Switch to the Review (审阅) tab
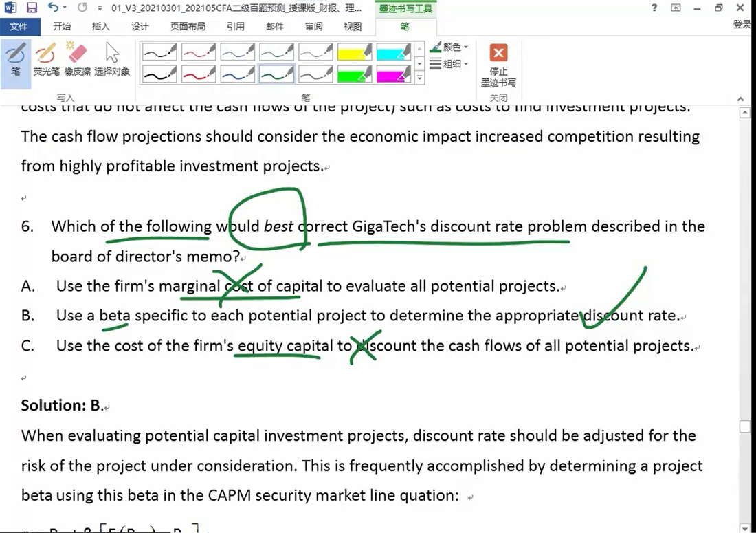The height and width of the screenshot is (533, 756). click(x=314, y=27)
